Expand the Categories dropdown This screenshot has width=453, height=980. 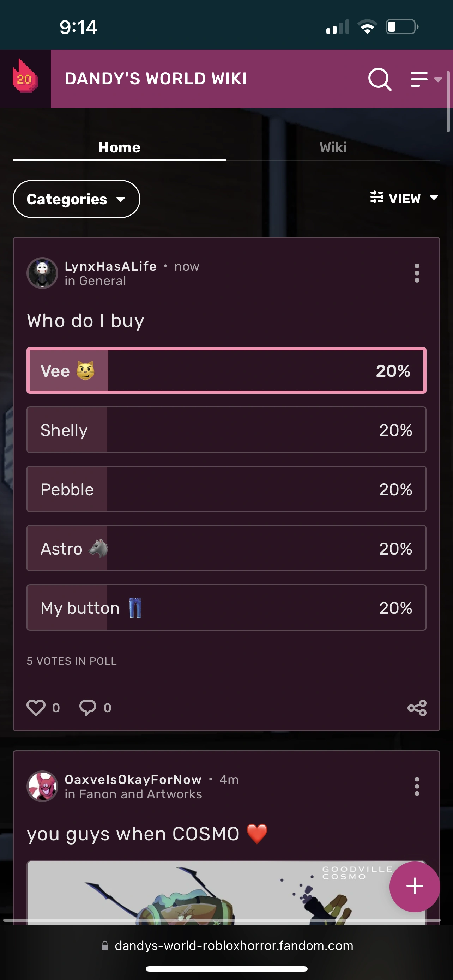tap(77, 199)
